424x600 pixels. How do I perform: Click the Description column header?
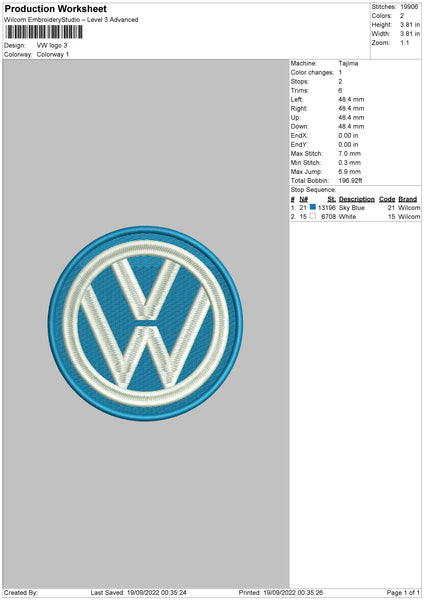click(357, 199)
